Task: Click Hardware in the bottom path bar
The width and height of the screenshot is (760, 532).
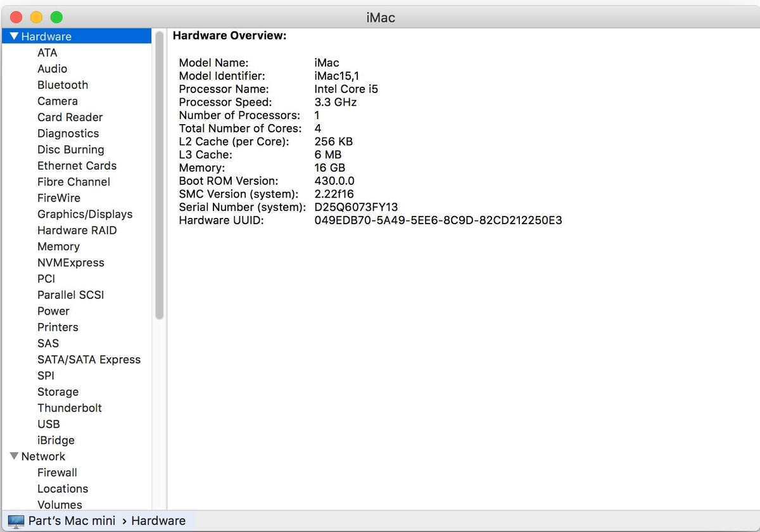Action: pyautogui.click(x=158, y=521)
